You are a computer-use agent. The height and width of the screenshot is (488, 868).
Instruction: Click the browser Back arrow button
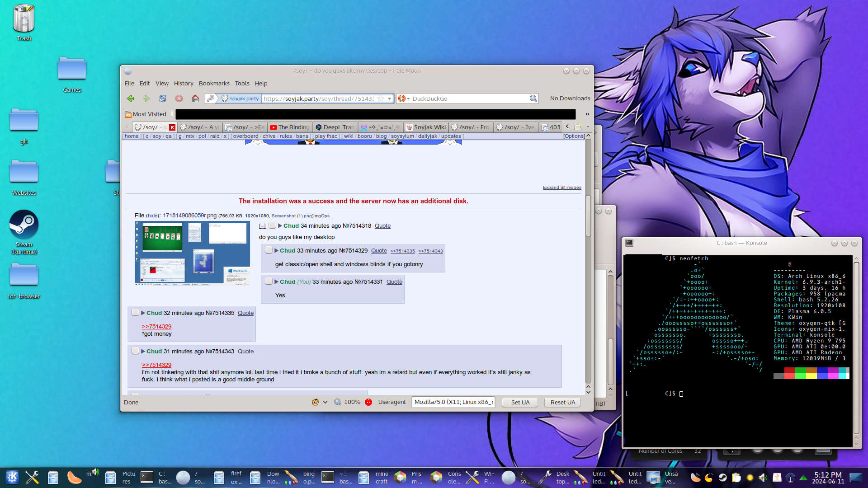point(130,99)
